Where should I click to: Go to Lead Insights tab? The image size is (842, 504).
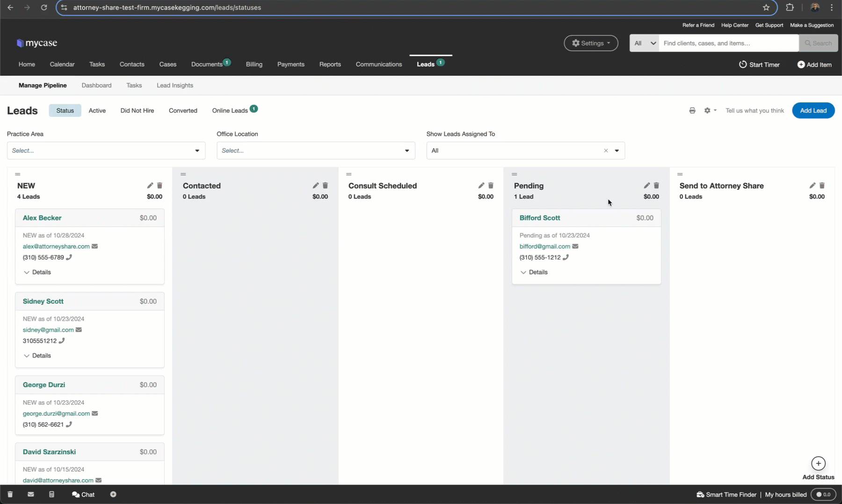point(174,86)
